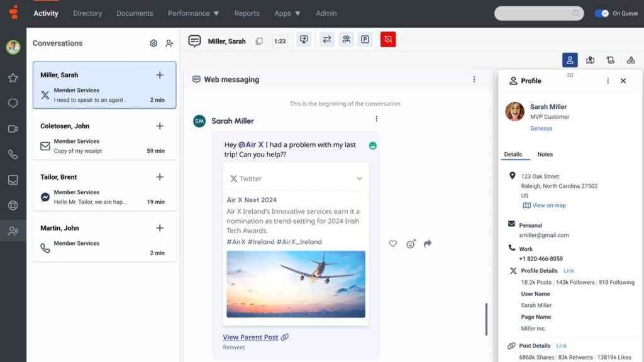Switch to the Notes tab
Image resolution: width=644 pixels, height=362 pixels.
[x=545, y=155]
